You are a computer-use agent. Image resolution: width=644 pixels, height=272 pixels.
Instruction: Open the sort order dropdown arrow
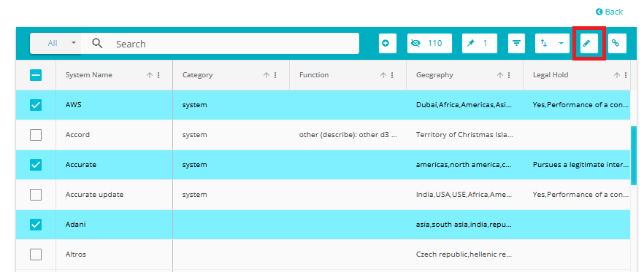[x=561, y=44]
